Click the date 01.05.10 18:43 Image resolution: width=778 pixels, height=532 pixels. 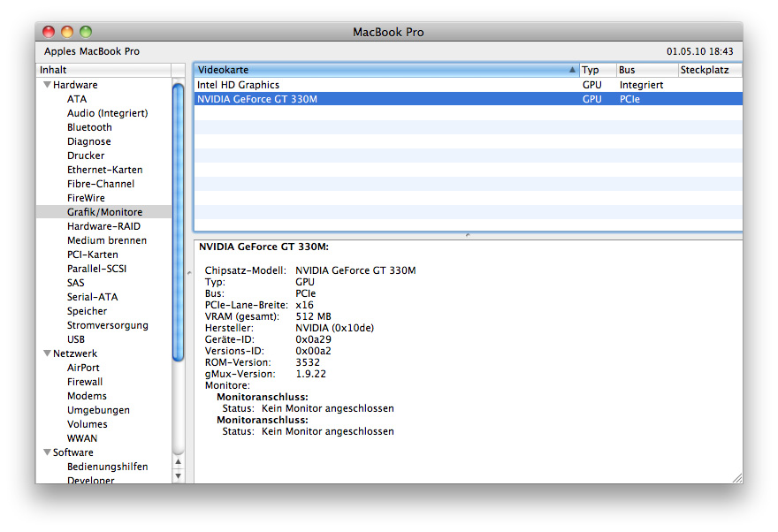(699, 51)
